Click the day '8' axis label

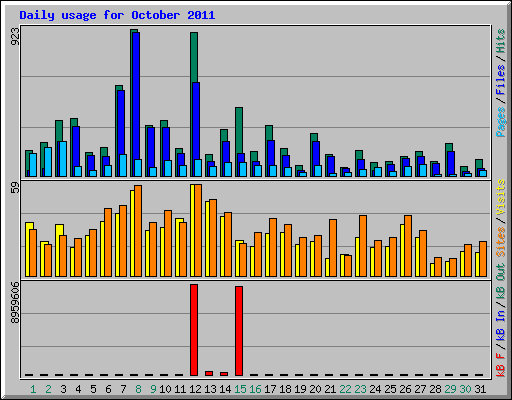point(138,389)
